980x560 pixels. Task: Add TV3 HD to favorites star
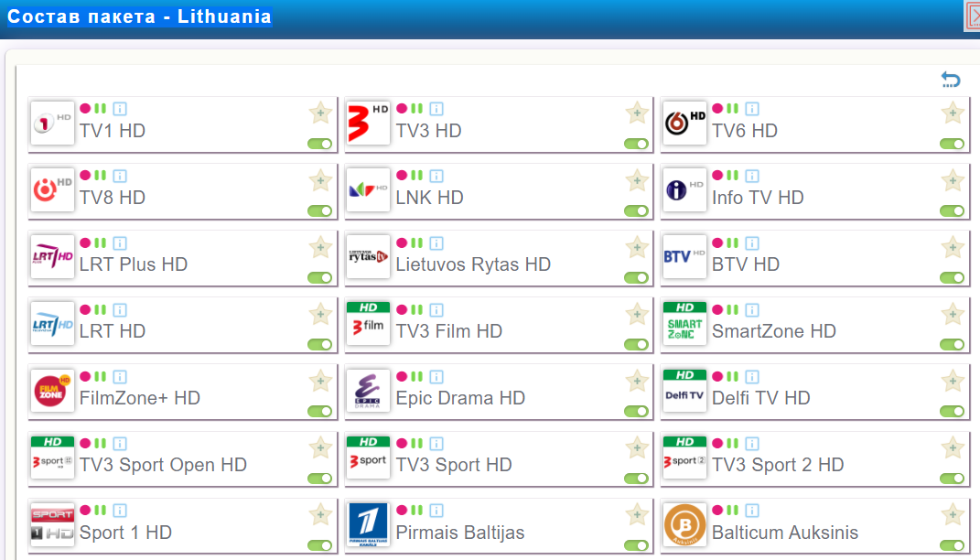(637, 113)
